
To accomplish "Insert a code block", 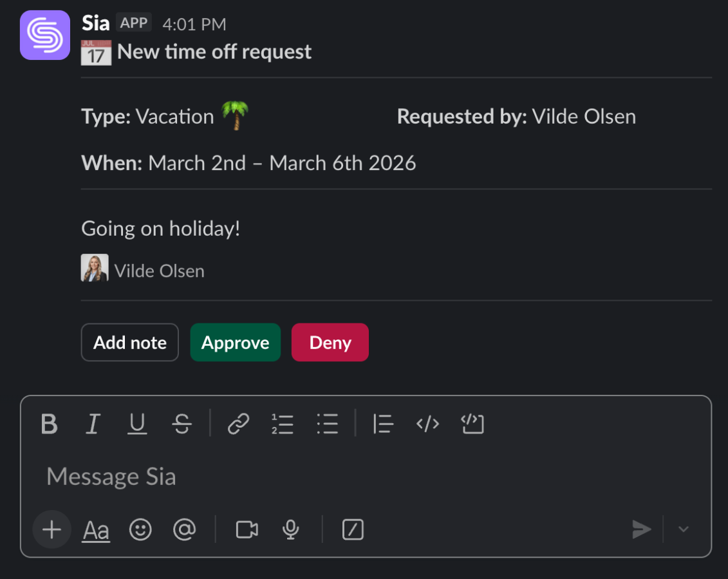I will 472,424.
